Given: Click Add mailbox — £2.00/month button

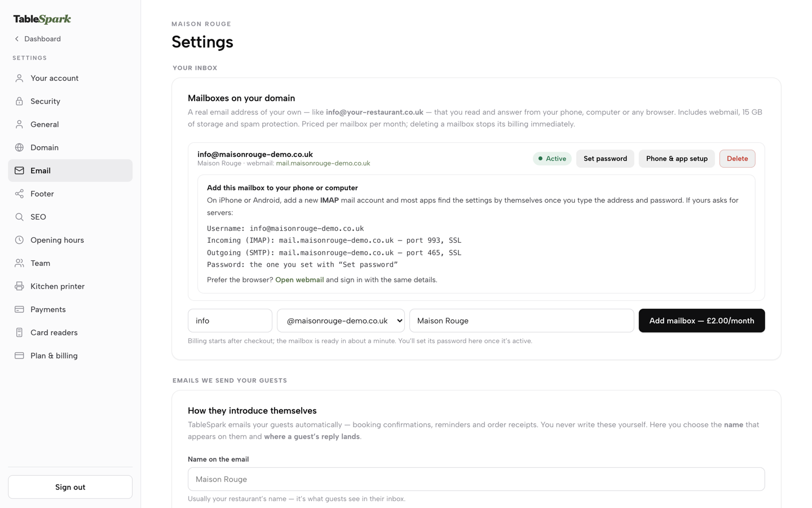Looking at the screenshot, I should 701,321.
